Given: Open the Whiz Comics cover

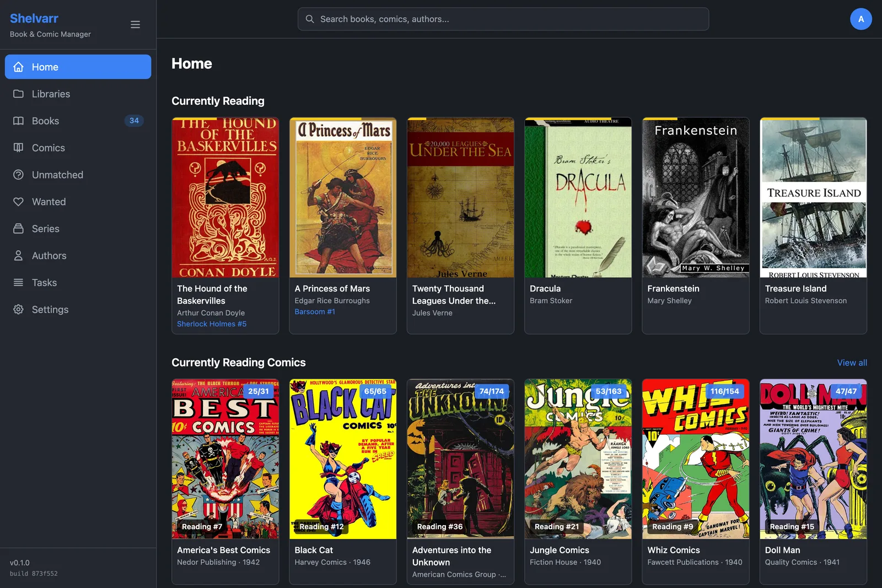Looking at the screenshot, I should pyautogui.click(x=696, y=459).
